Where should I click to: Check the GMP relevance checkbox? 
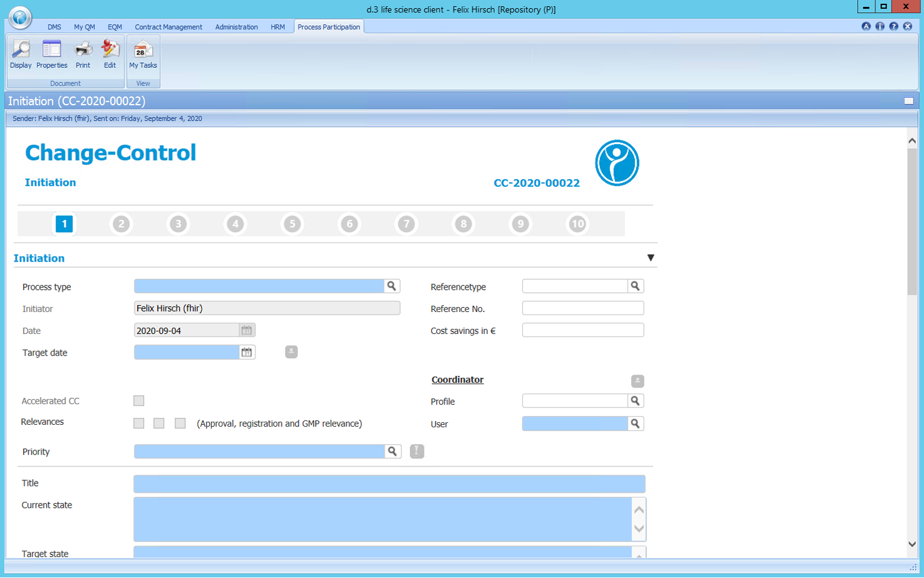[x=179, y=422]
